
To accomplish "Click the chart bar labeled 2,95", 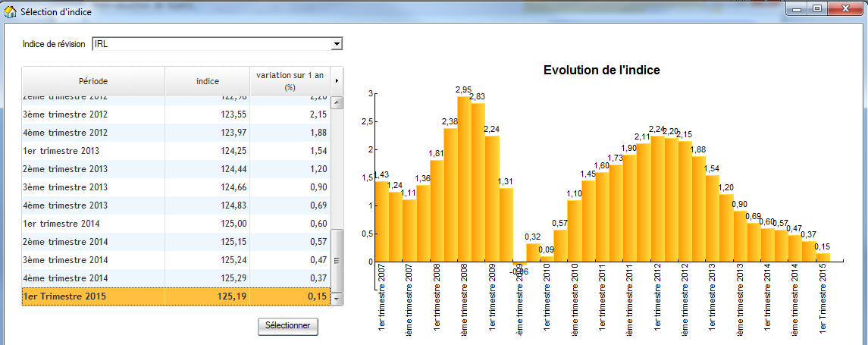I will pyautogui.click(x=465, y=179).
